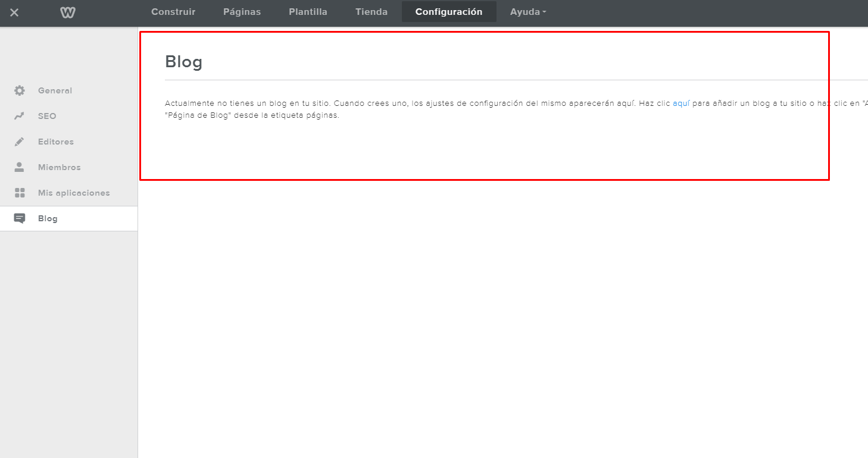
Task: Click the Blog page heading
Action: [183, 61]
